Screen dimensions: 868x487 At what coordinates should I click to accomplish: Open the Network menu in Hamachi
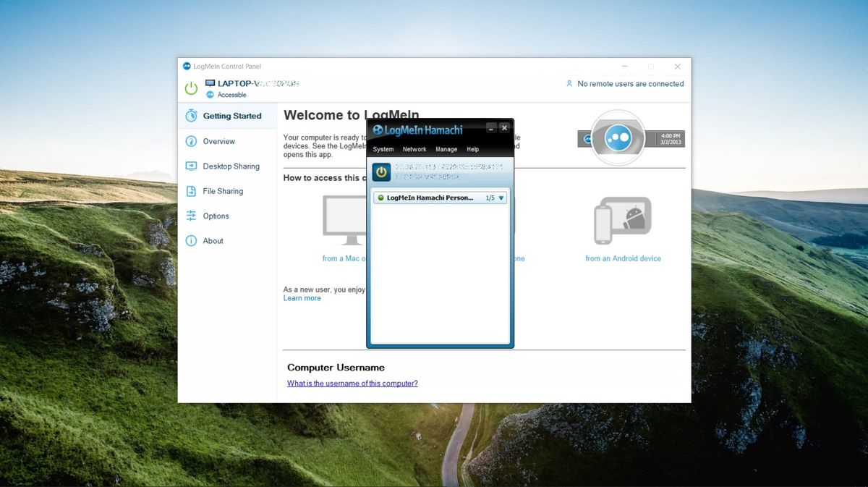click(414, 149)
